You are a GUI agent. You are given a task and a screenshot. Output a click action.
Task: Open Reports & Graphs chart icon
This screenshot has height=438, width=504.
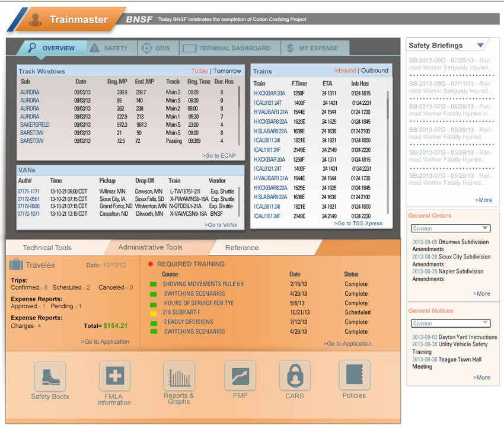click(x=178, y=376)
